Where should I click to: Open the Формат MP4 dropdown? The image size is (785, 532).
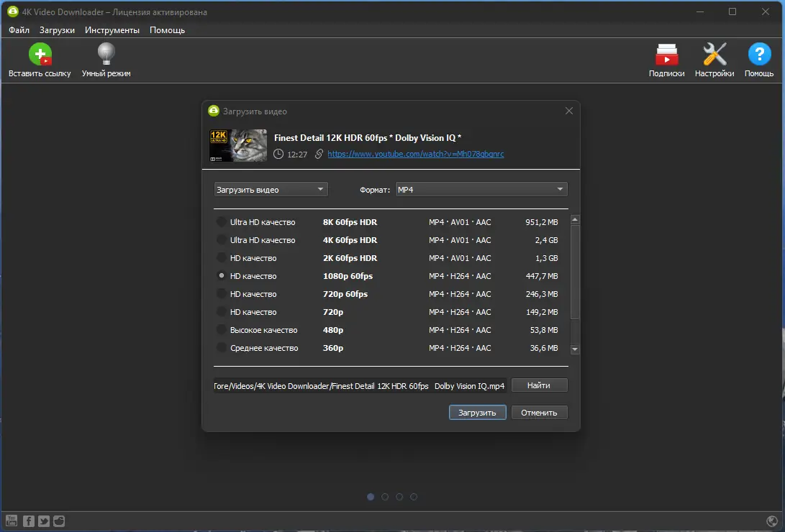click(481, 190)
